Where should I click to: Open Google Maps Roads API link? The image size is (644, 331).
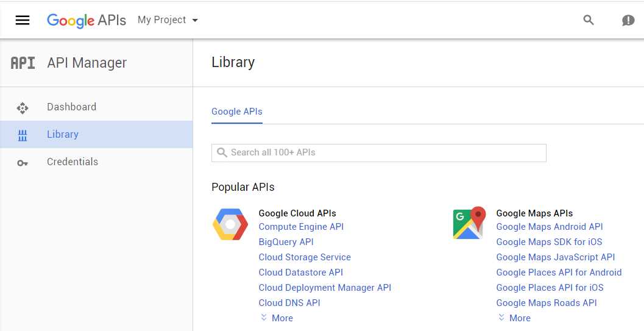[547, 303]
